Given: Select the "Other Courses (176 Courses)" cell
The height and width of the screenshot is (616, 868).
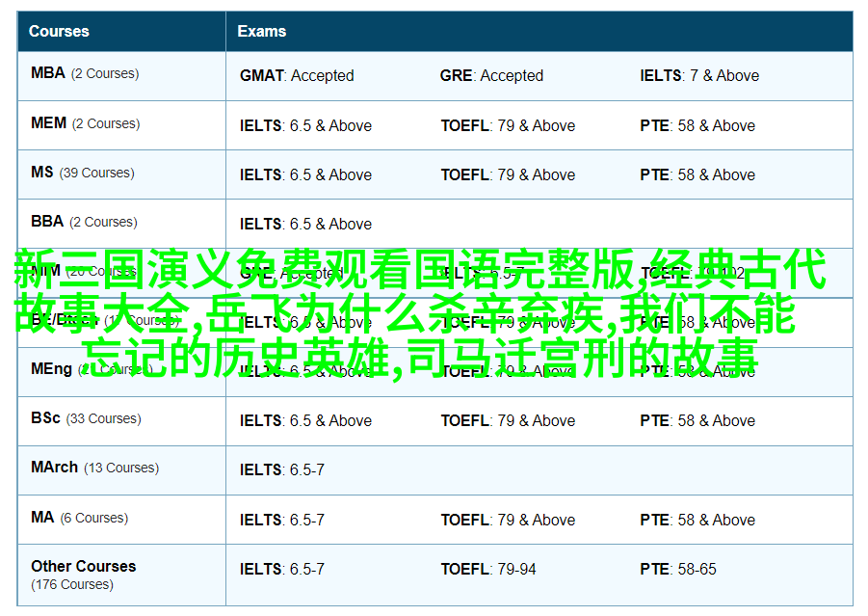Looking at the screenshot, I should pos(121,575).
